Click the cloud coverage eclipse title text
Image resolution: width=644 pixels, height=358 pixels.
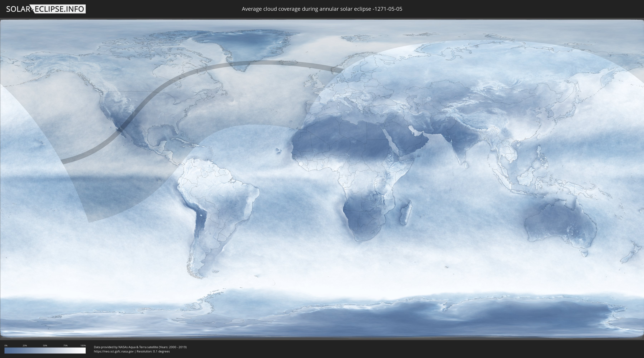322,9
